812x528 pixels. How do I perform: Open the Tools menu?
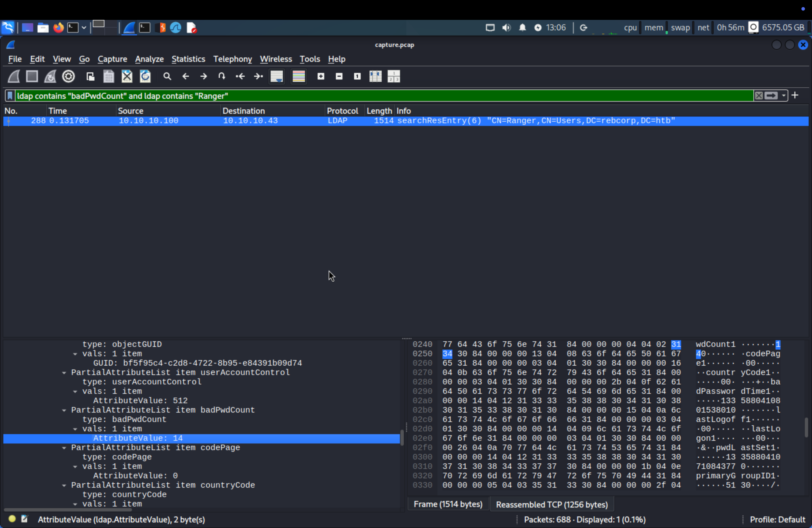[x=310, y=59]
